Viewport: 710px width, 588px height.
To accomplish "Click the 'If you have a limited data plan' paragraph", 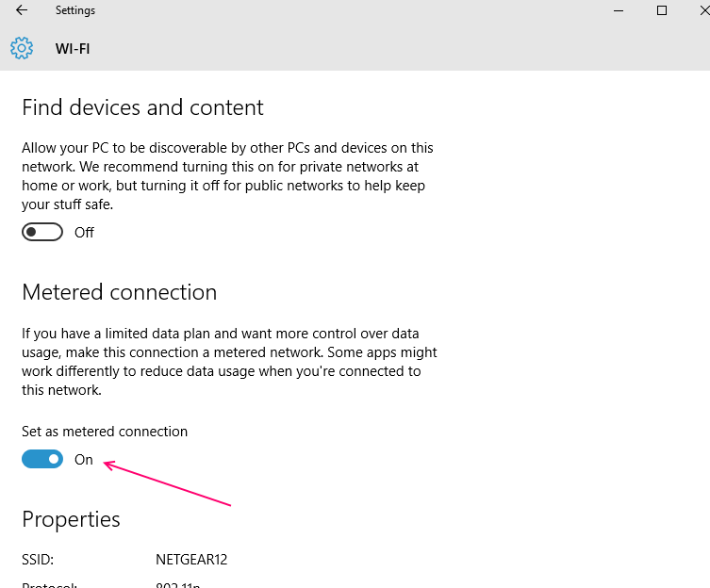I will [229, 362].
